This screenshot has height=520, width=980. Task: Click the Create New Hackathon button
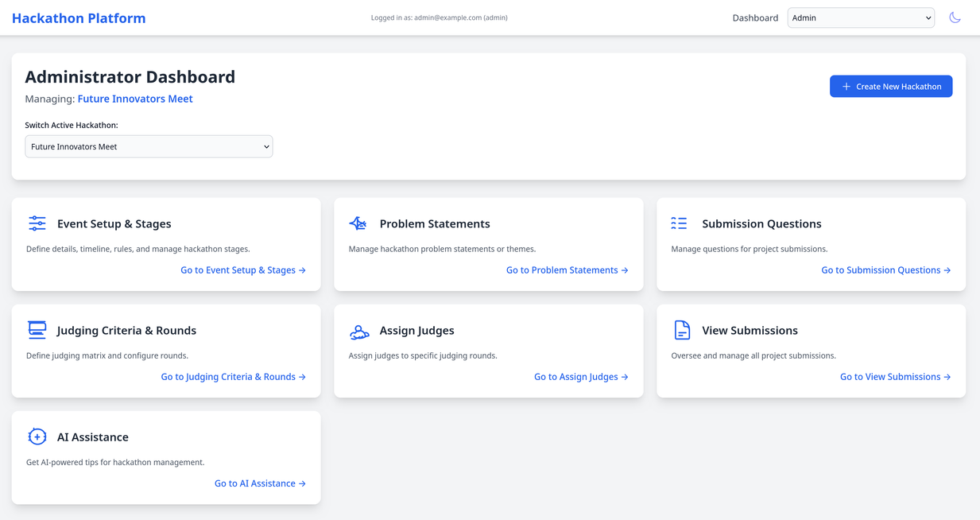click(x=890, y=86)
